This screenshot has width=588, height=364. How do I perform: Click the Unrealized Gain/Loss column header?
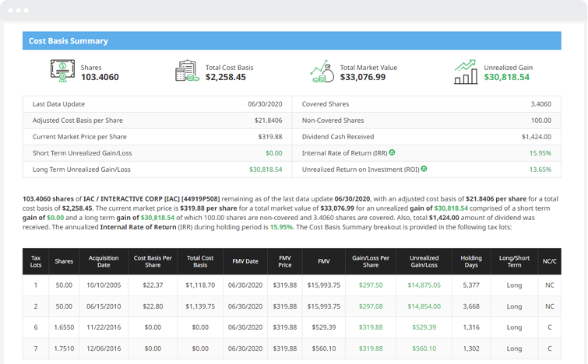tap(424, 261)
